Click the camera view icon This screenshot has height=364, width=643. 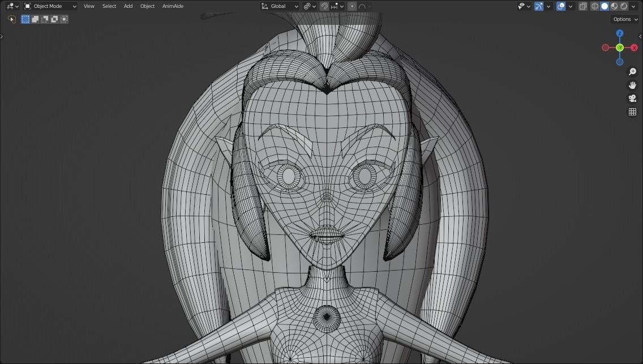(x=632, y=98)
